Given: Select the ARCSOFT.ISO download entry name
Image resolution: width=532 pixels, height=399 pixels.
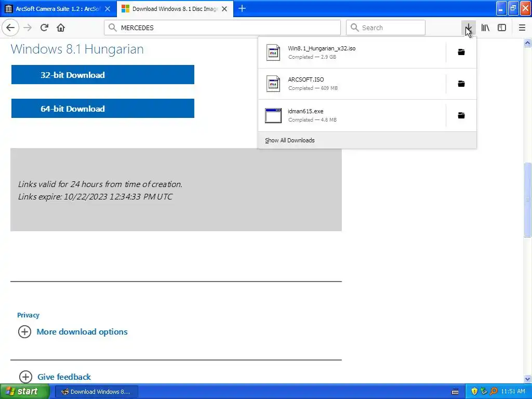Looking at the screenshot, I should pyautogui.click(x=306, y=79).
